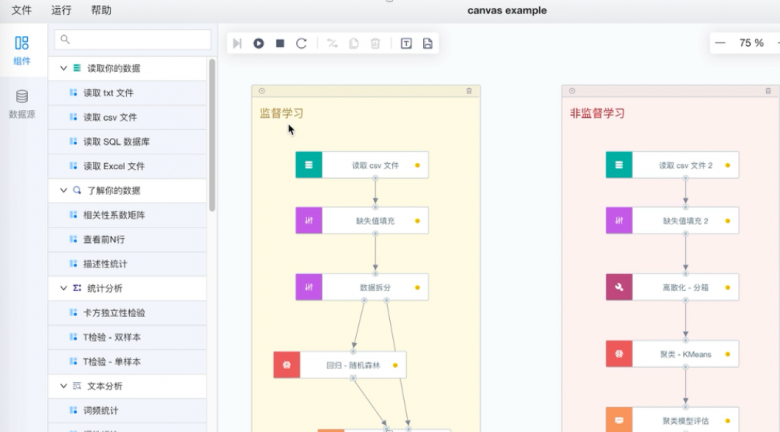
Task: Collapse the 文本分析 category
Action: coord(63,386)
